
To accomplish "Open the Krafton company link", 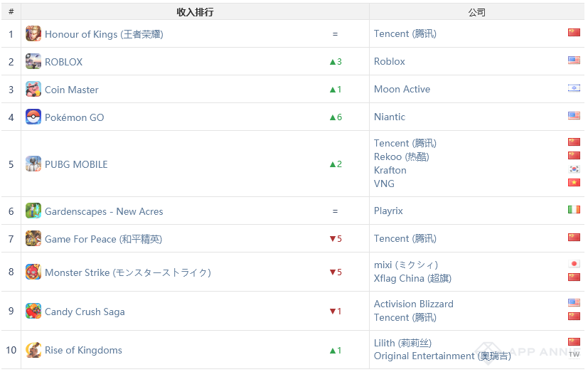I will click(390, 170).
